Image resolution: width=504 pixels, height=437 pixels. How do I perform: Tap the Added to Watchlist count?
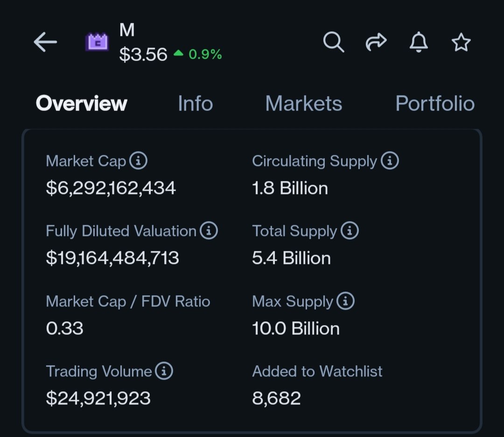coord(276,398)
